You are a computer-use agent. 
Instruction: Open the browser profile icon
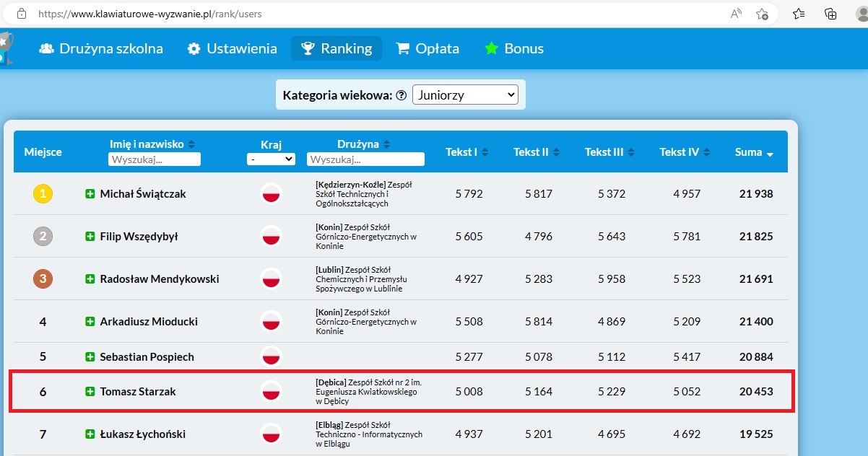(862, 13)
